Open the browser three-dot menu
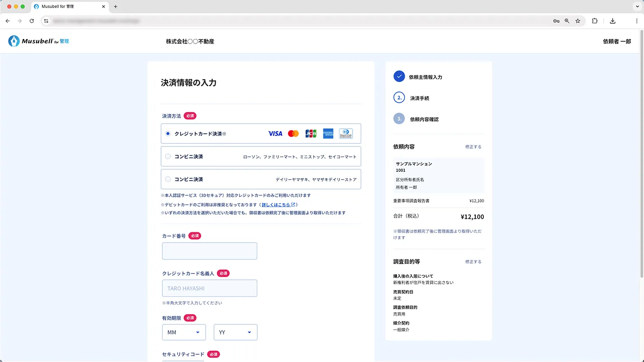Image resolution: width=644 pixels, height=362 pixels. pyautogui.click(x=637, y=21)
